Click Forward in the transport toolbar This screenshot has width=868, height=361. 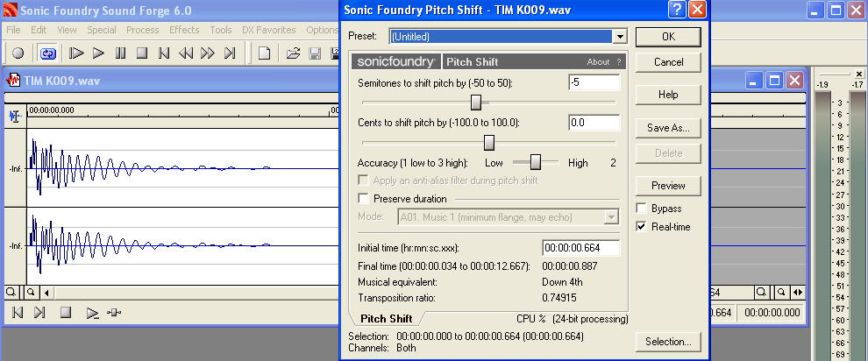point(208,53)
